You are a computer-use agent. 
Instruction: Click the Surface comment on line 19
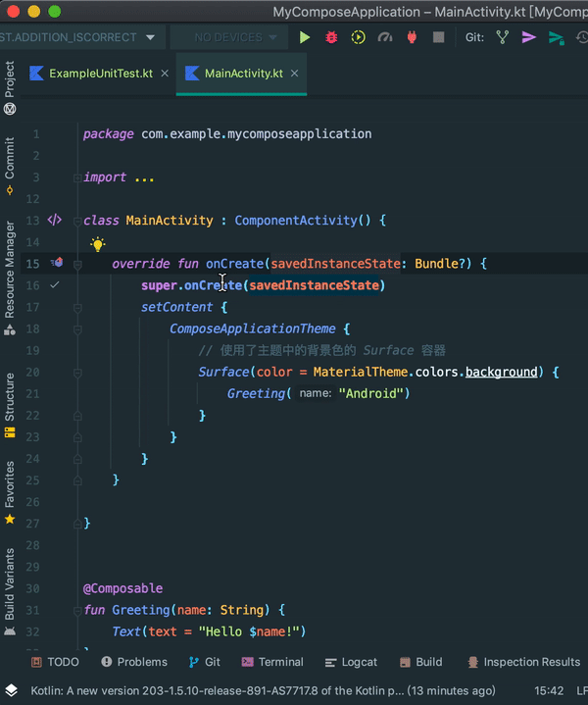coord(321,350)
